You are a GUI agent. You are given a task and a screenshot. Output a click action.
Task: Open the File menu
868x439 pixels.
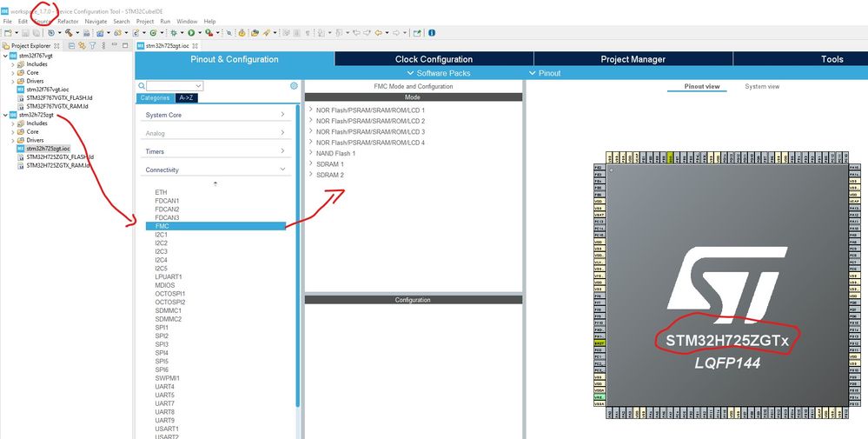coord(7,21)
